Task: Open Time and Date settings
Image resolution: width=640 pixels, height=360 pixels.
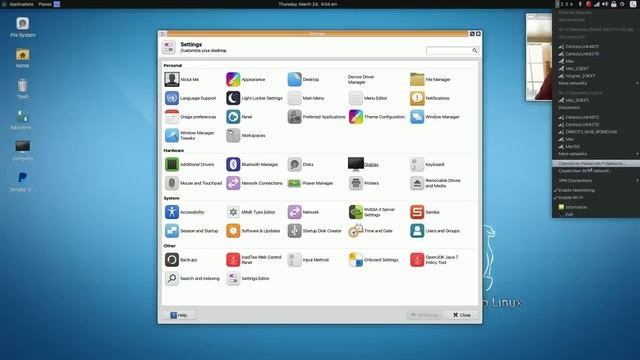Action: [371, 231]
